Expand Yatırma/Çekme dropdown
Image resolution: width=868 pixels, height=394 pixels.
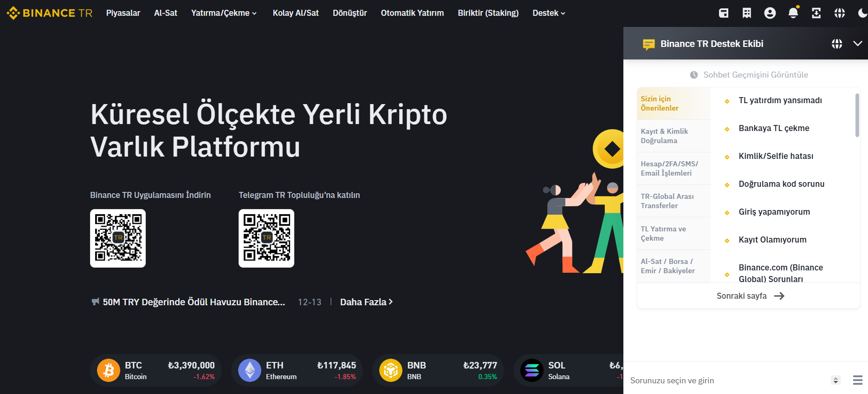click(x=224, y=13)
